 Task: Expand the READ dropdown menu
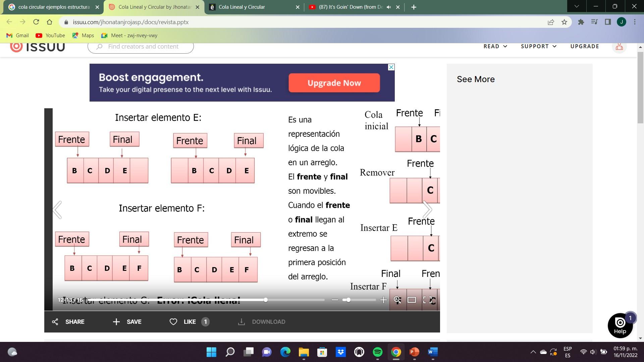click(x=495, y=46)
